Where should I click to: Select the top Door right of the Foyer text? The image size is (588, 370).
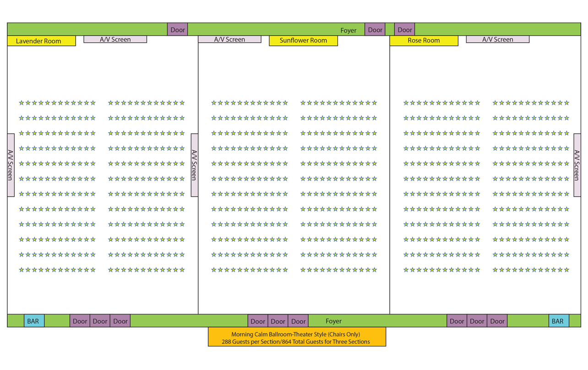click(375, 30)
